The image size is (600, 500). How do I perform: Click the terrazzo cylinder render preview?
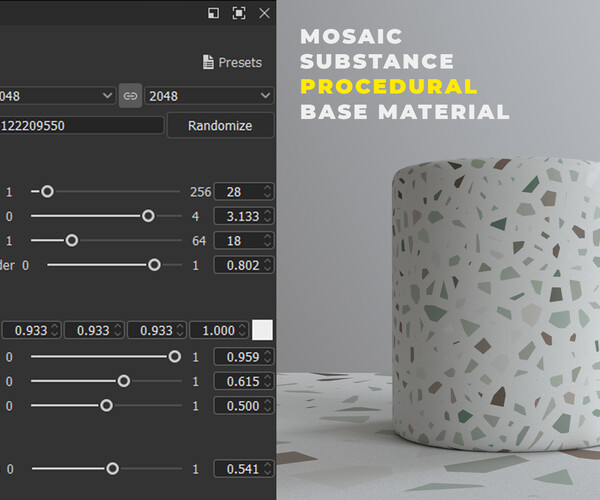point(496,304)
